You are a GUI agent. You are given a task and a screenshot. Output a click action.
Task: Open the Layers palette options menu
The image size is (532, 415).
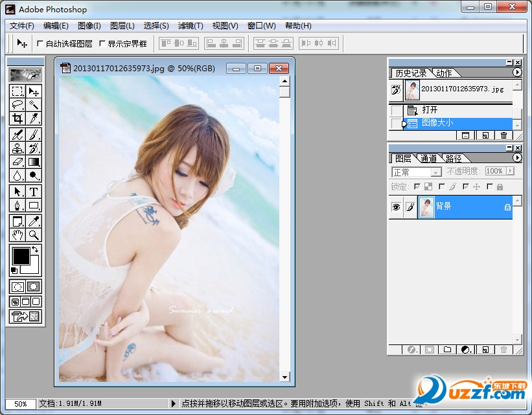(x=516, y=158)
